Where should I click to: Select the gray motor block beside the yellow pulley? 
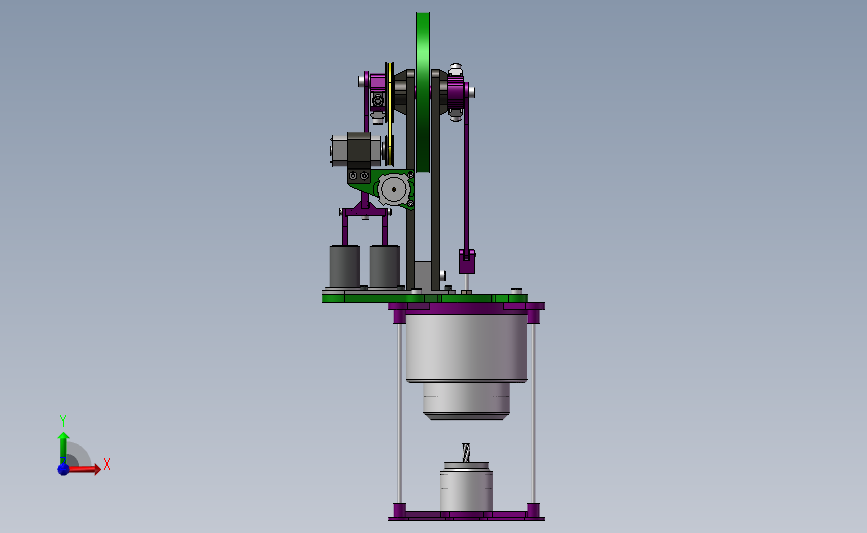(357, 149)
